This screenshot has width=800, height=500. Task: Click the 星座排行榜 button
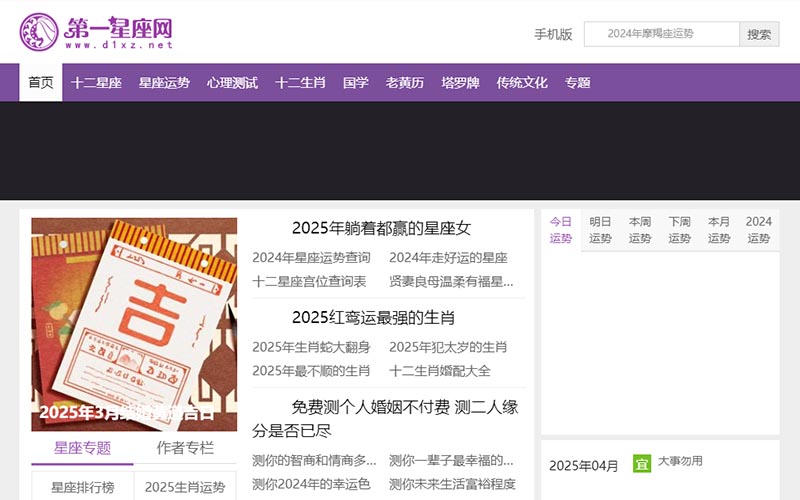(x=82, y=487)
